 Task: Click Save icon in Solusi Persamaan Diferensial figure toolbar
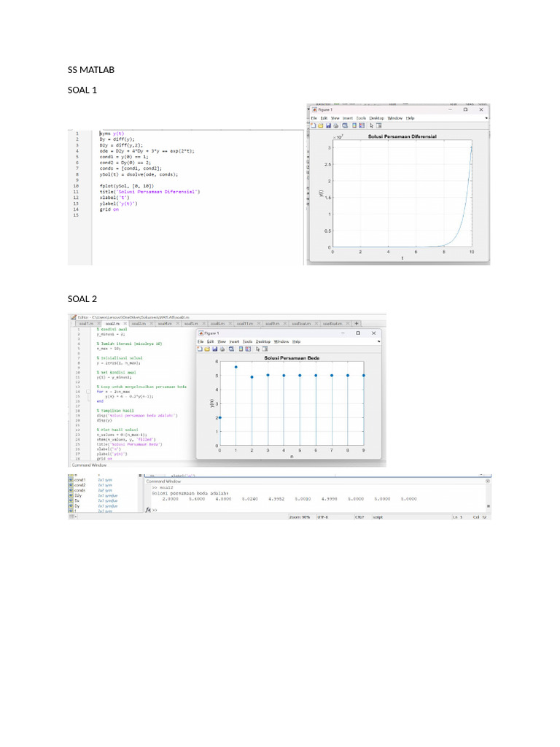[x=329, y=125]
